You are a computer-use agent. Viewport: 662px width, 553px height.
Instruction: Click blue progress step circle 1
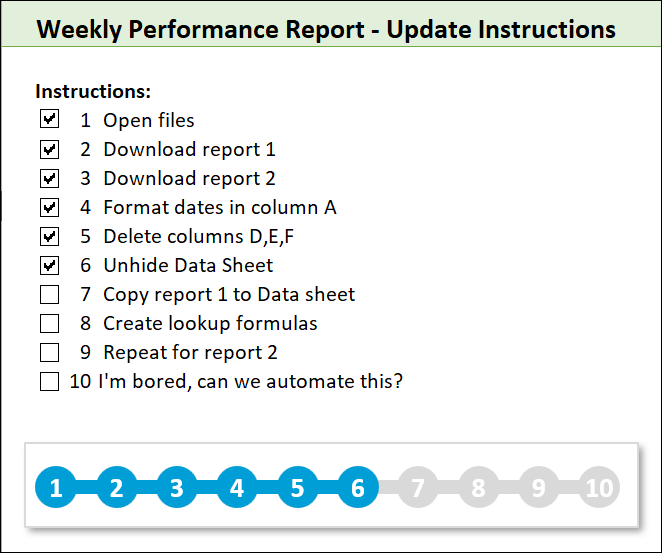(x=56, y=488)
